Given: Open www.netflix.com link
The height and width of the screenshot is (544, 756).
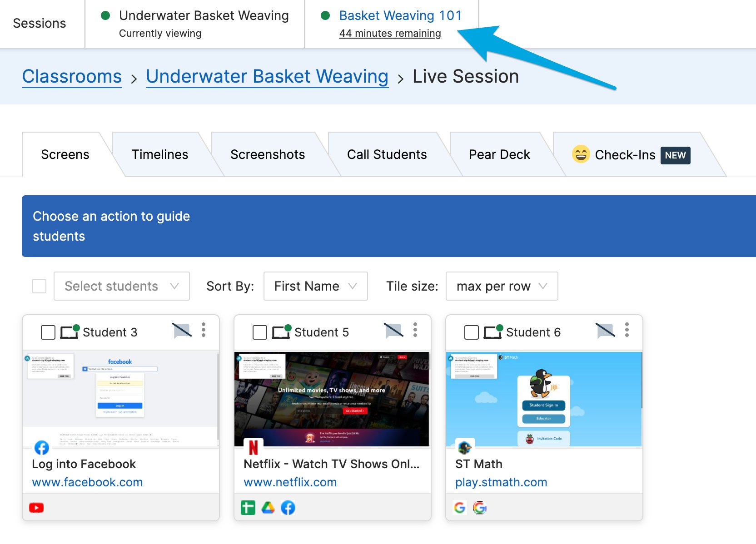Looking at the screenshot, I should point(290,482).
